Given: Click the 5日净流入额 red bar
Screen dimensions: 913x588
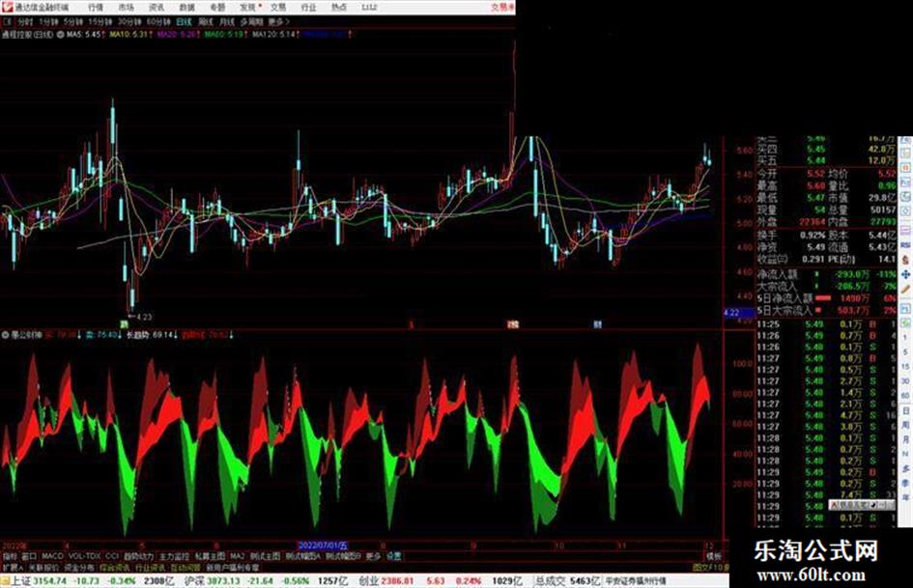Looking at the screenshot, I should (x=823, y=298).
